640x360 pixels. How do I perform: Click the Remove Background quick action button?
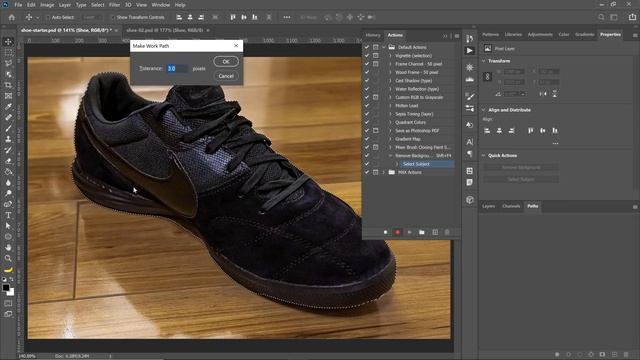click(x=521, y=167)
